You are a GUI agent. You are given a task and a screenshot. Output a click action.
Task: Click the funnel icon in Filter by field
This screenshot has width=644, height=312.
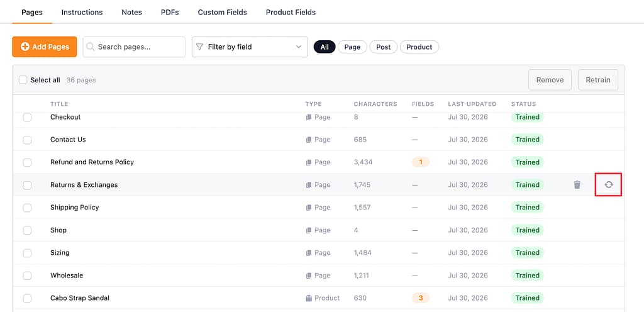tap(199, 47)
